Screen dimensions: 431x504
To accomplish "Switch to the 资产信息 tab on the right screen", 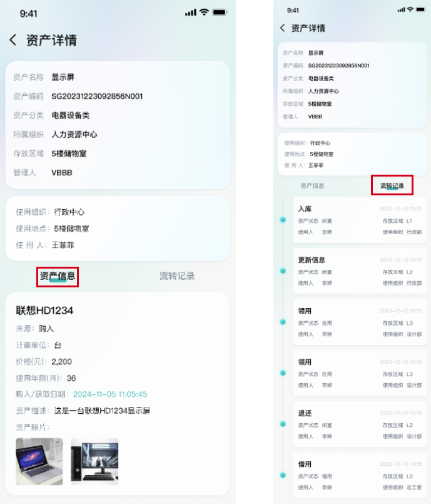I will (x=312, y=186).
